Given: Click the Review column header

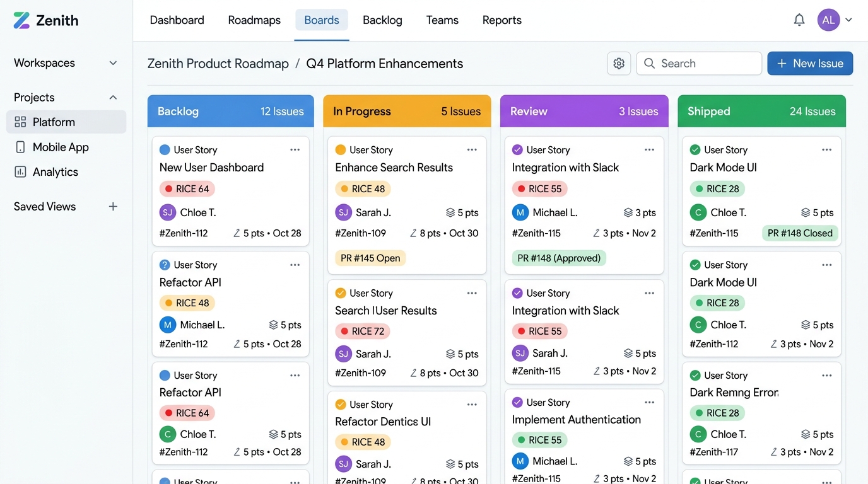Looking at the screenshot, I should (584, 112).
